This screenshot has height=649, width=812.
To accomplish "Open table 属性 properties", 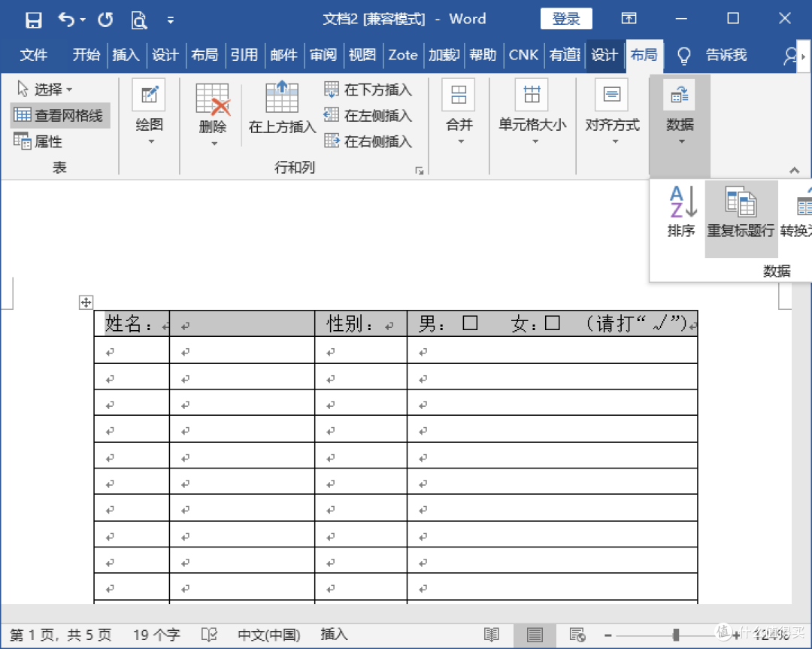I will (x=38, y=141).
